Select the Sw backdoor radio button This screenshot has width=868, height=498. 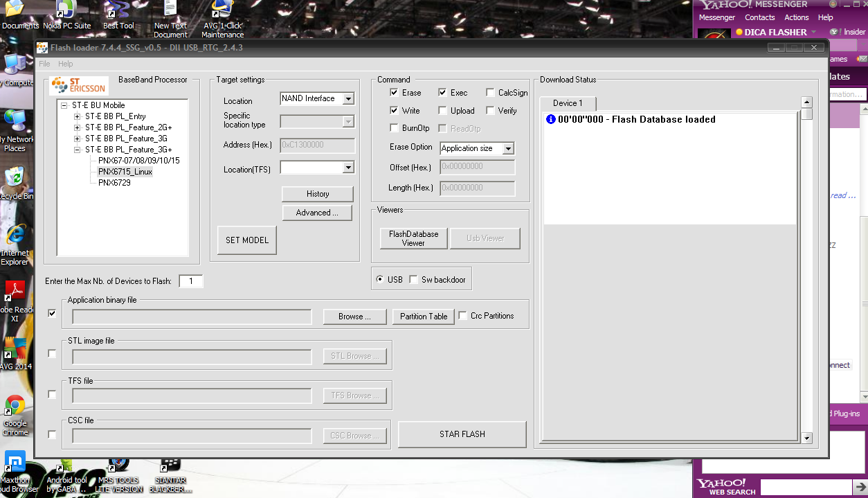coord(413,278)
